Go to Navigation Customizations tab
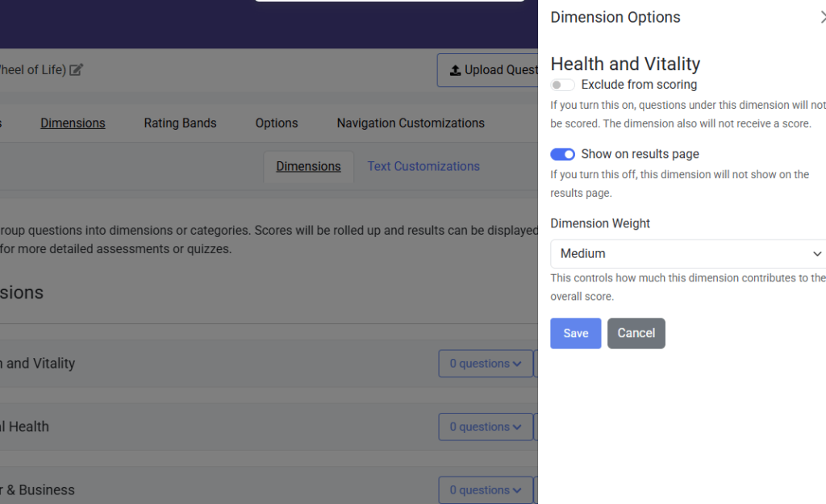Image resolution: width=826 pixels, height=504 pixels. coord(411,123)
